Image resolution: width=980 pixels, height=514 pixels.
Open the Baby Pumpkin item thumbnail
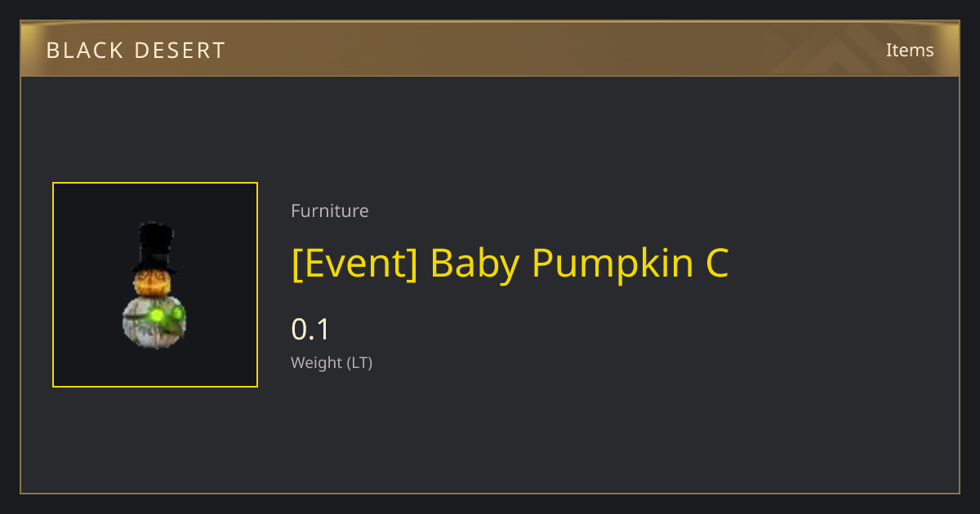click(155, 285)
